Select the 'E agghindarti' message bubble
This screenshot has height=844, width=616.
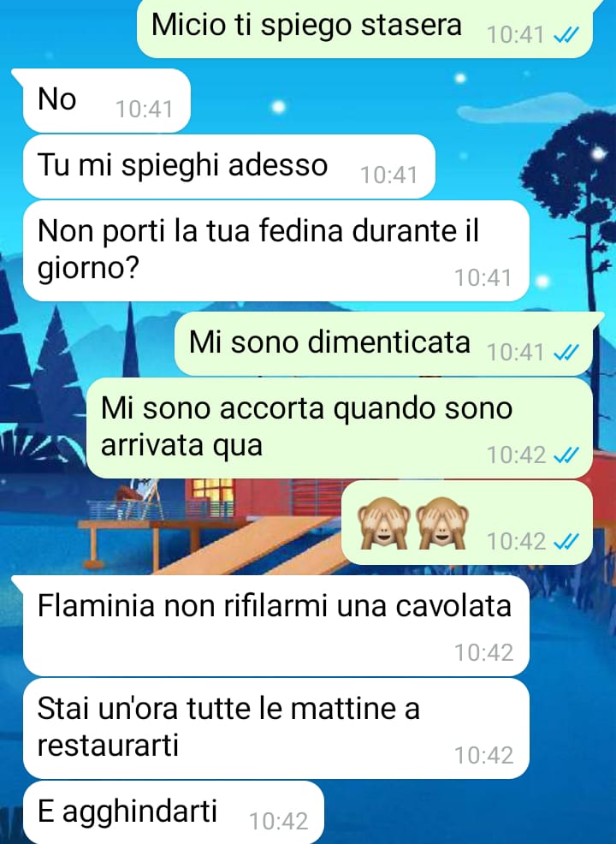pyautogui.click(x=173, y=812)
